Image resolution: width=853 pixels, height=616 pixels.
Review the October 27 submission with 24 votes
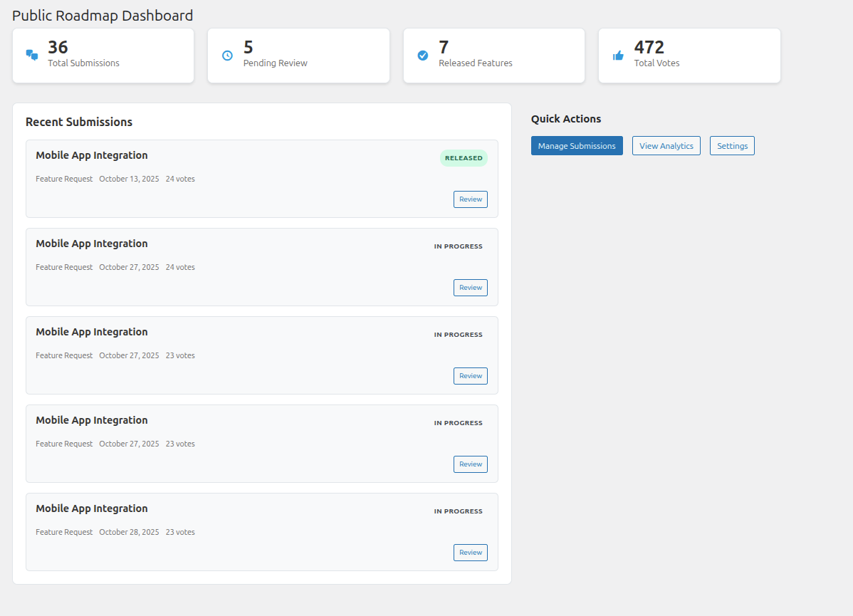pos(470,288)
